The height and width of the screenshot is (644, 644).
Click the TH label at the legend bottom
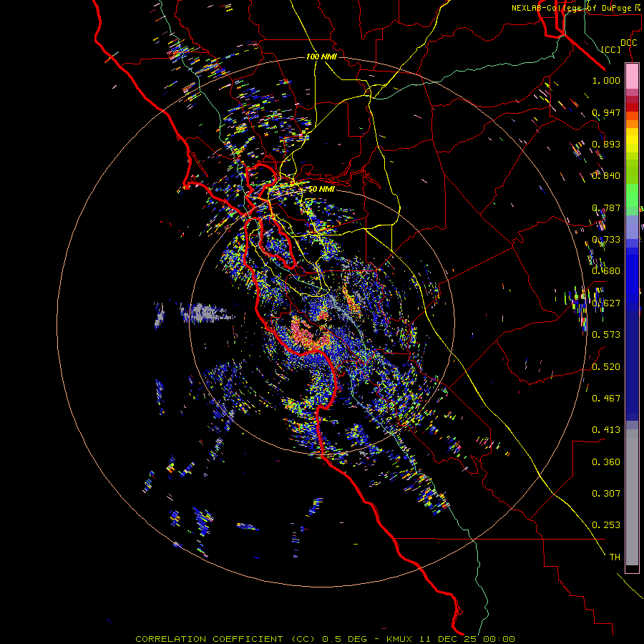click(615, 557)
